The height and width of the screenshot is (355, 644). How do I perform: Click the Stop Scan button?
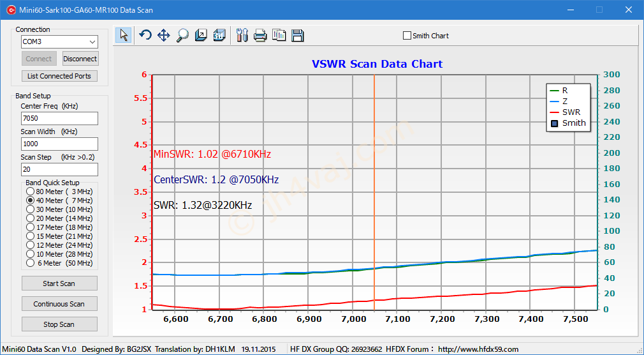(59, 324)
